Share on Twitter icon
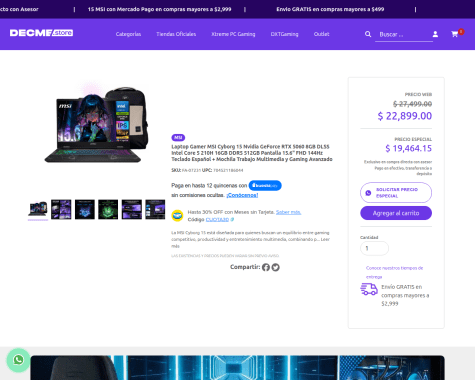Image resolution: width=475 pixels, height=380 pixels. tap(275, 267)
